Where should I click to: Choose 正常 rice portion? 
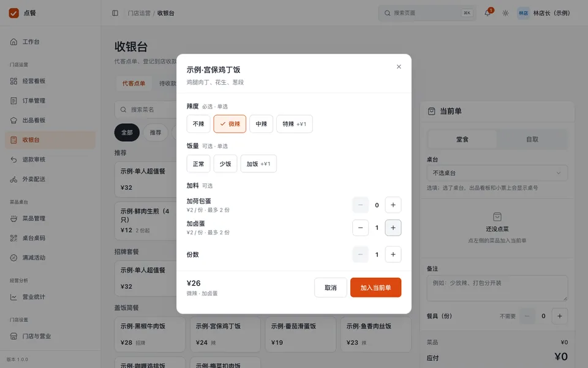[x=198, y=164]
